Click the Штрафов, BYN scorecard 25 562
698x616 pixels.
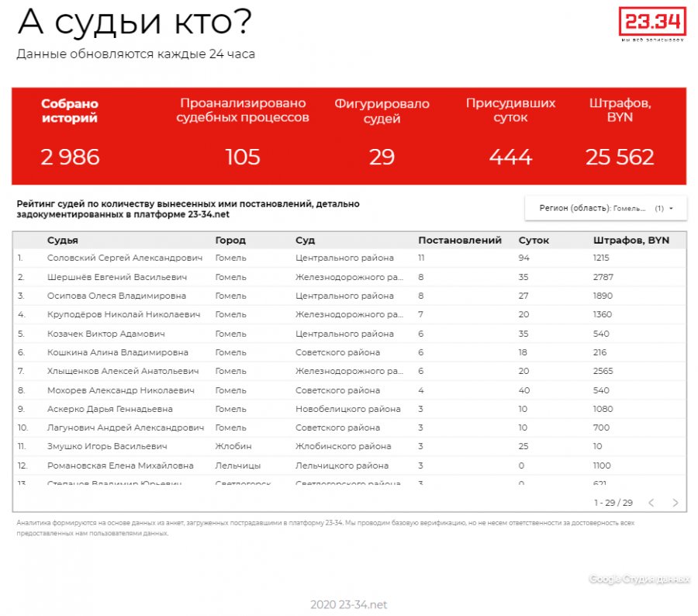(x=620, y=157)
